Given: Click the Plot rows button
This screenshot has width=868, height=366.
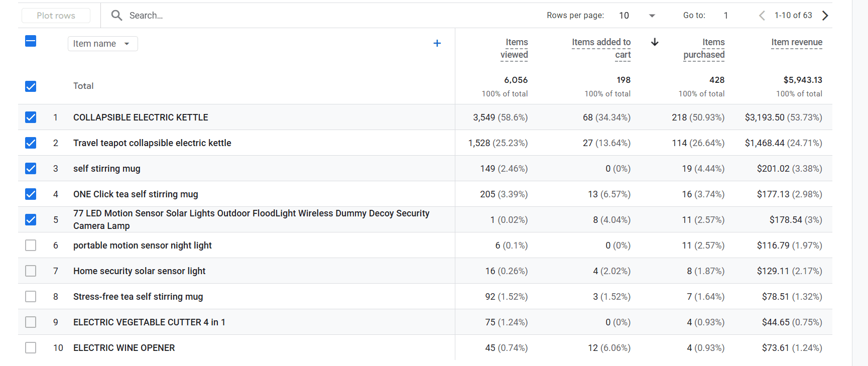Looking at the screenshot, I should coord(56,16).
